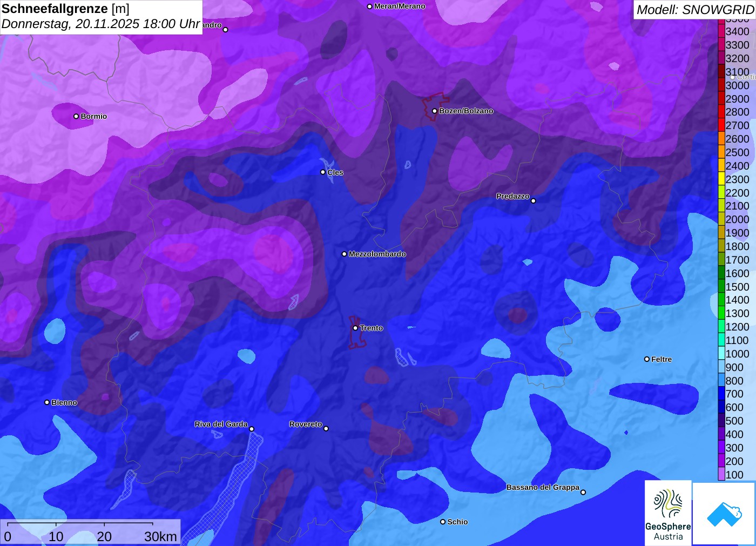Image resolution: width=756 pixels, height=546 pixels.
Task: Click the legend value '800'
Action: [x=734, y=381]
